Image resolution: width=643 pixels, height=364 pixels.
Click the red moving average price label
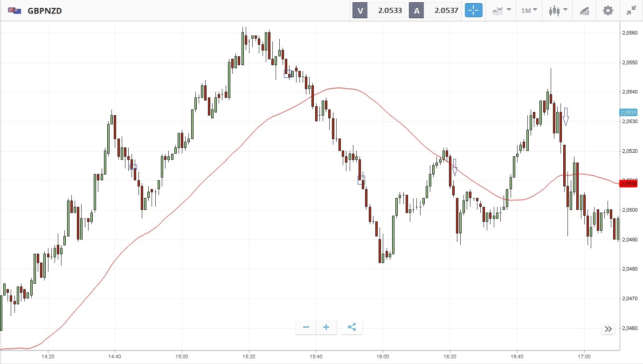click(x=628, y=184)
